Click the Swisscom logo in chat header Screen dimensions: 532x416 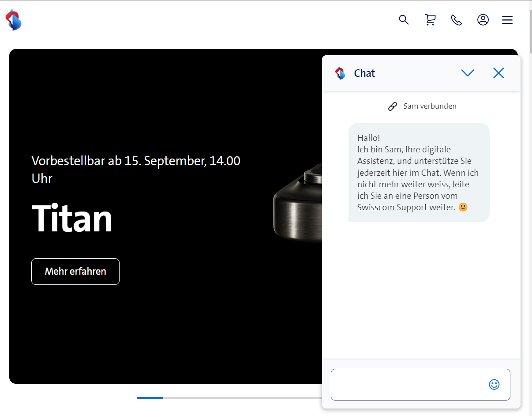tap(340, 73)
